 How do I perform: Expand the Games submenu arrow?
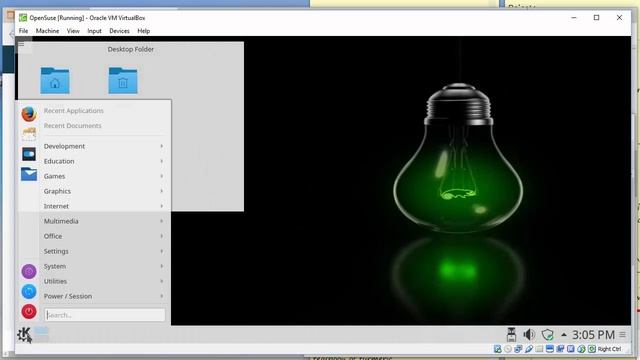point(162,176)
